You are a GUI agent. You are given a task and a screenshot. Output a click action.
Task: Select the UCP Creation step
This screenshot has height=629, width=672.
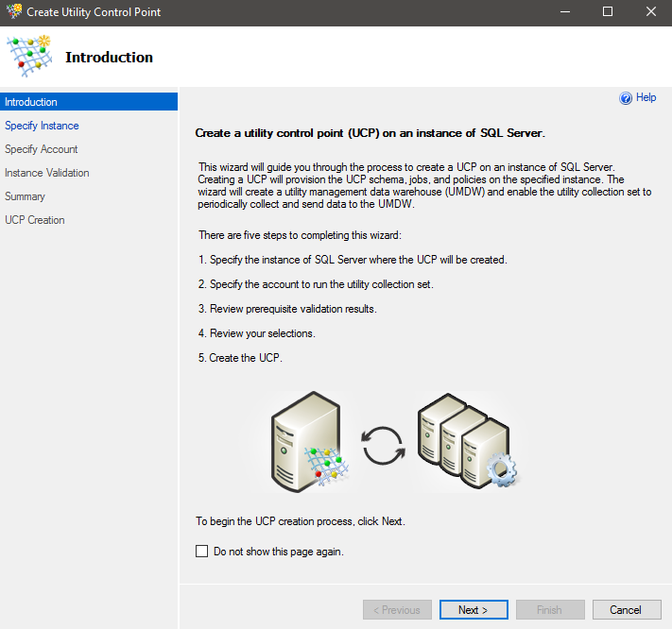click(35, 220)
